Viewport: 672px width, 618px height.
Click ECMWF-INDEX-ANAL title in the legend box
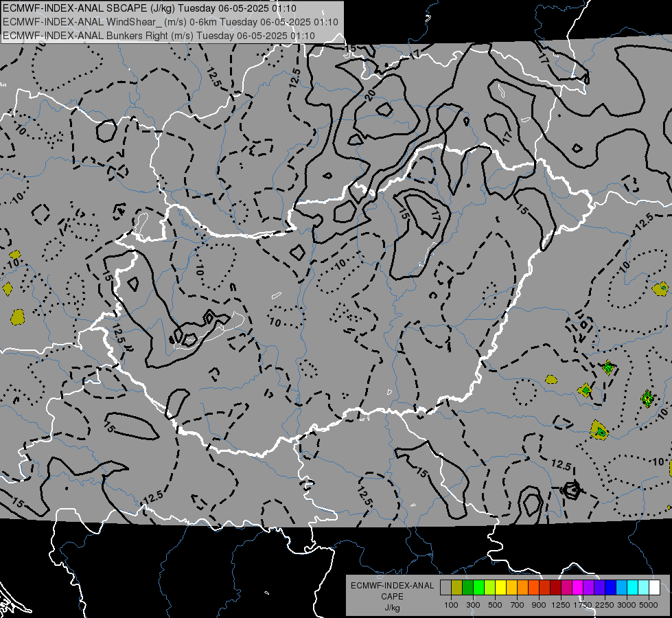(392, 586)
